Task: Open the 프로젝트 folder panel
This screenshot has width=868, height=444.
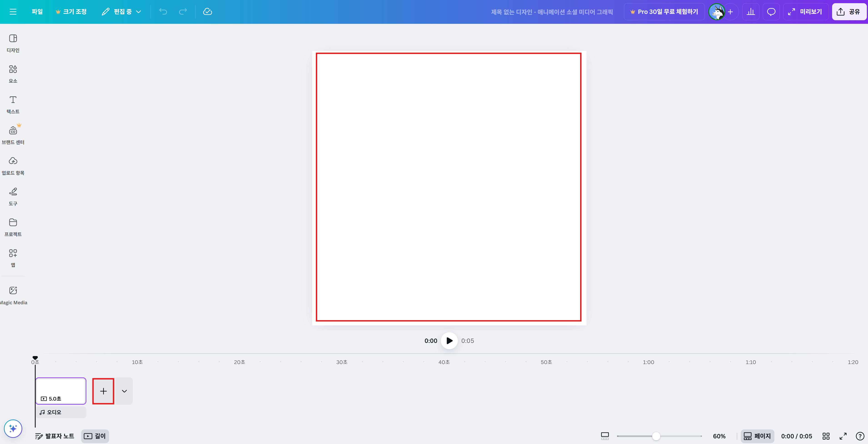Action: pyautogui.click(x=13, y=227)
